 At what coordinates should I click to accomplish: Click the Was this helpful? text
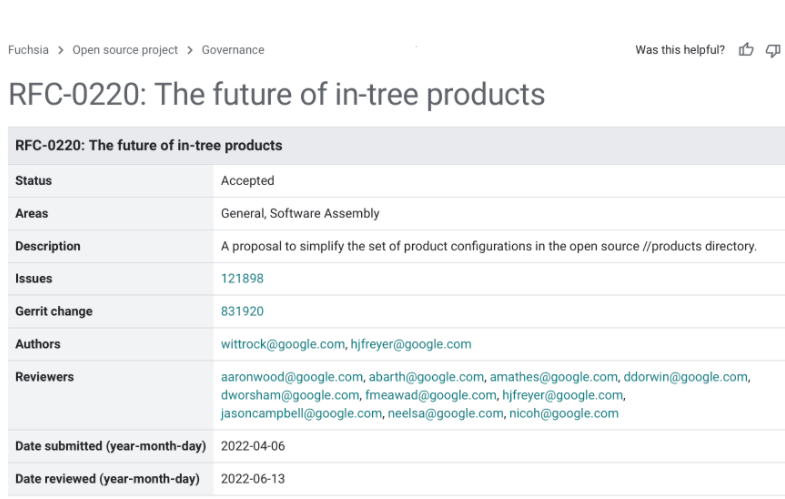[x=680, y=50]
